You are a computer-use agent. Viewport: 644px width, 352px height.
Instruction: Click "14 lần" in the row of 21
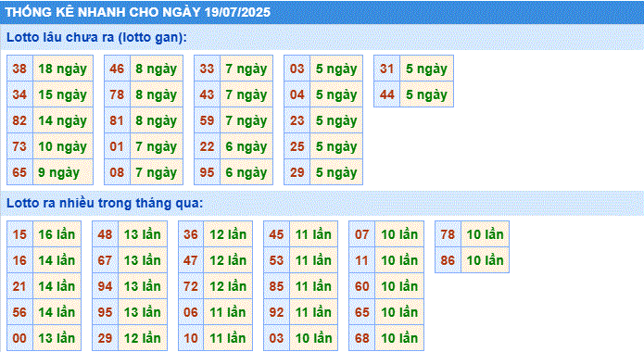57,286
